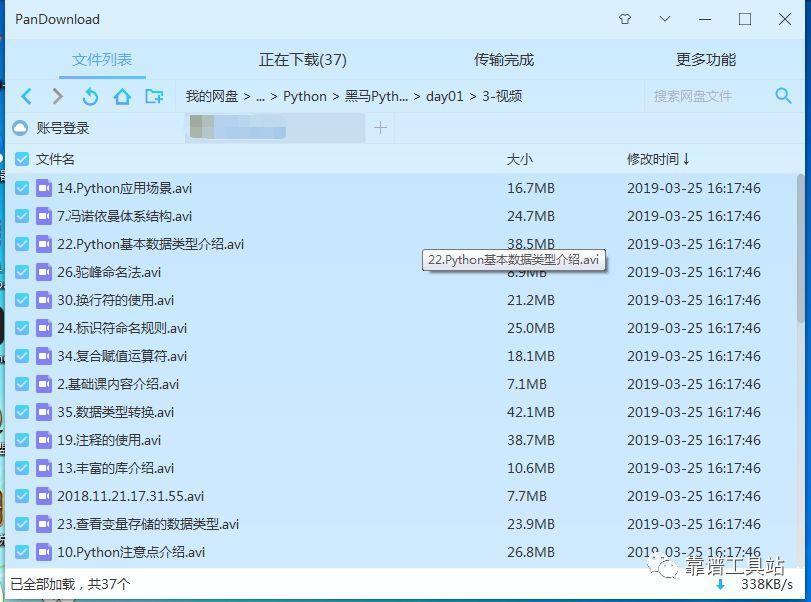Click video icon of 23.查看变量存储的数据类型.avi

[44, 523]
